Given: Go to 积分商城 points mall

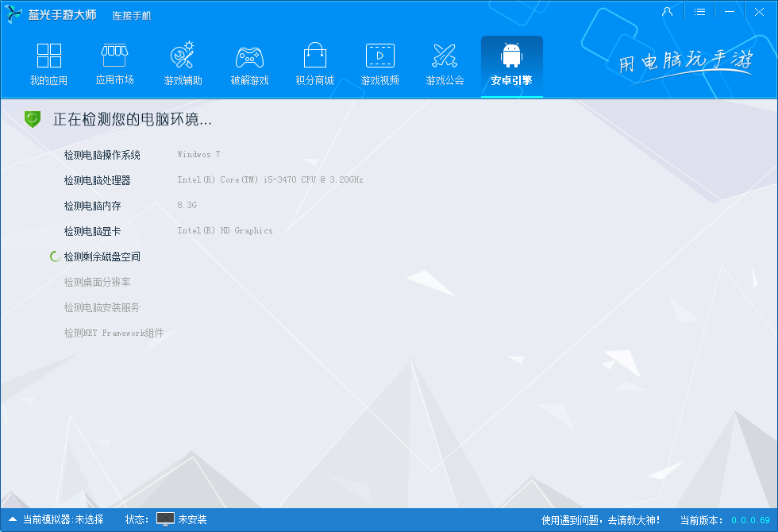Looking at the screenshot, I should click(314, 65).
